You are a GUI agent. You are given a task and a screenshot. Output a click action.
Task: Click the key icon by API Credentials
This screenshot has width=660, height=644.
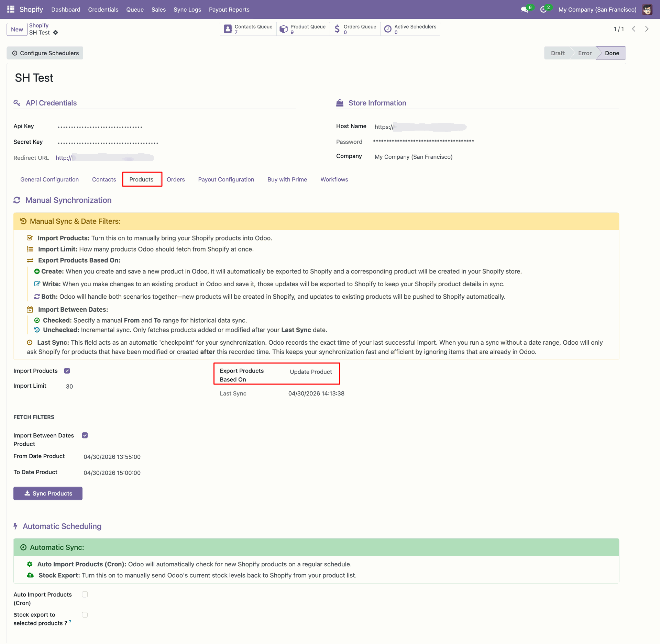17,103
